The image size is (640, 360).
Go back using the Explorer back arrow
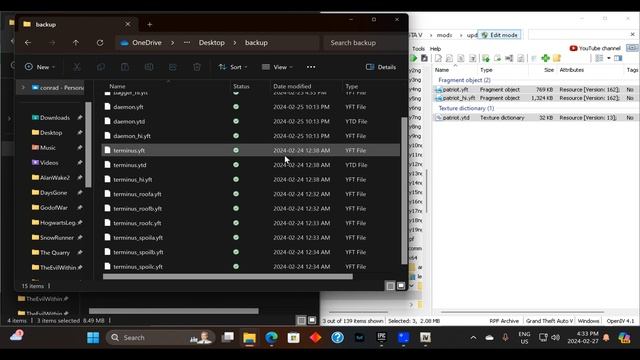coord(28,42)
